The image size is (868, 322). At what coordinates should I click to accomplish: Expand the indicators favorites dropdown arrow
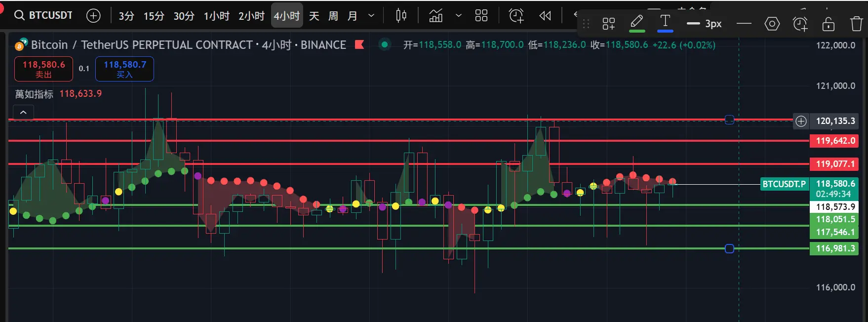(459, 16)
